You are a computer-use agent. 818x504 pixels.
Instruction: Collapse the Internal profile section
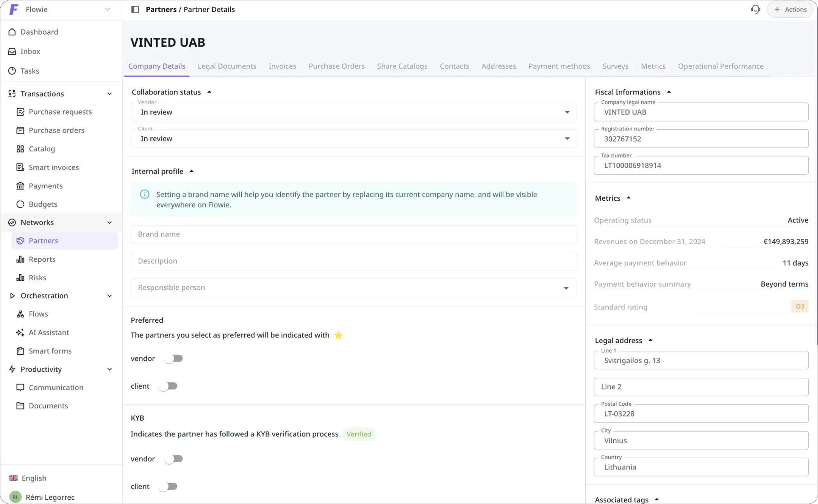[x=191, y=171]
